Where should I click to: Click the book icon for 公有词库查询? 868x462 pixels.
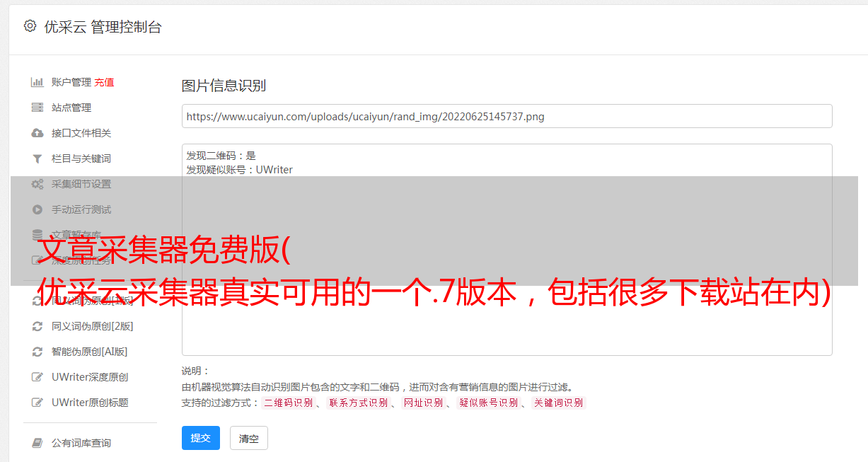(37, 443)
